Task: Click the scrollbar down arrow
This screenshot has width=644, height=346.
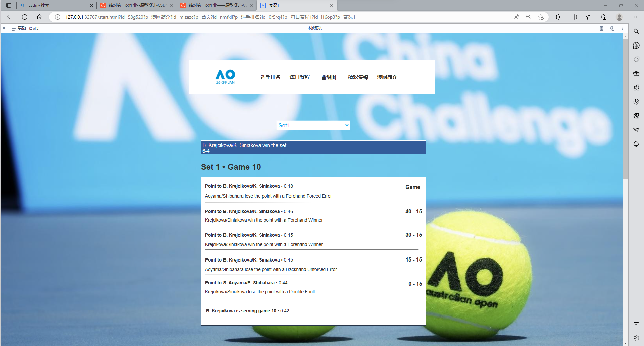Action: coord(625,343)
